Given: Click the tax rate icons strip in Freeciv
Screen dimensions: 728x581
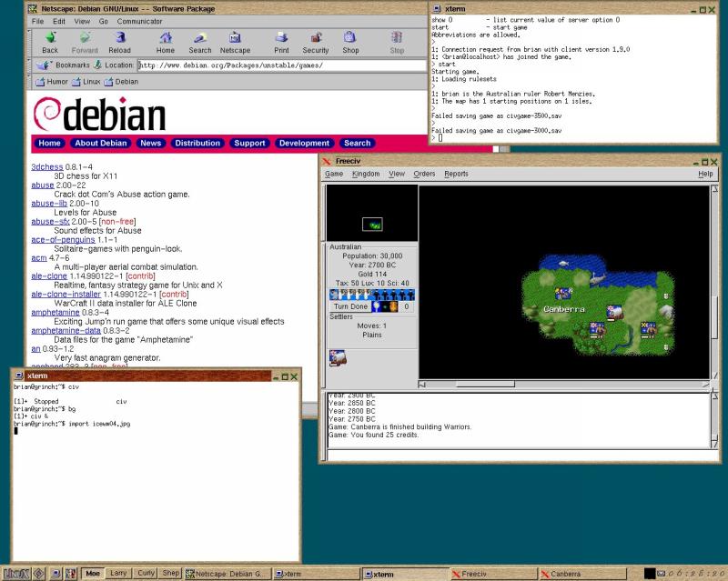Looking at the screenshot, I should (x=371, y=294).
